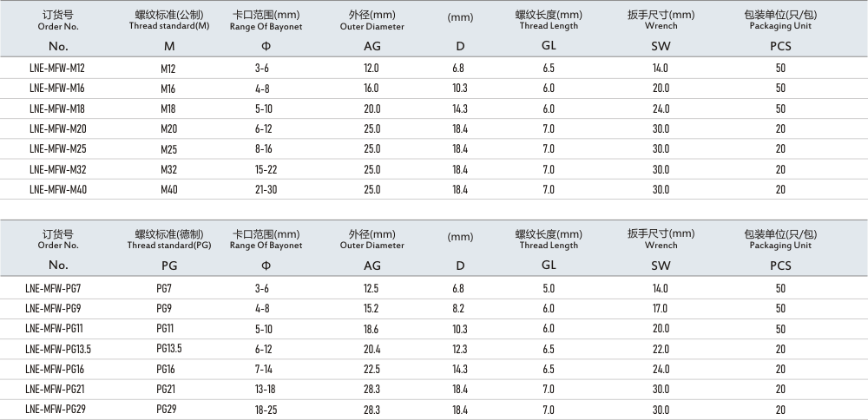Select the LNE-MFW-M16 row label
Viewport: 868px width, 420px height.
click(x=56, y=88)
